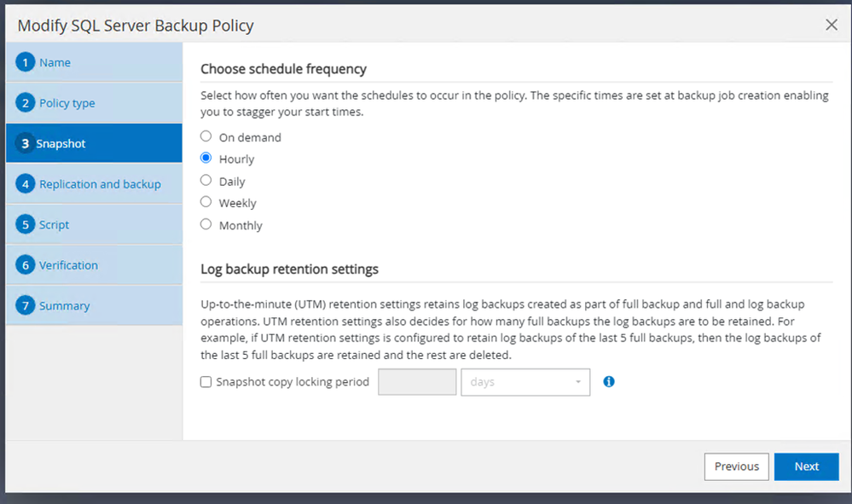Screen dimensions: 852x504
Task: Enable Snapshot copy locking period checkbox
Action: [x=206, y=382]
